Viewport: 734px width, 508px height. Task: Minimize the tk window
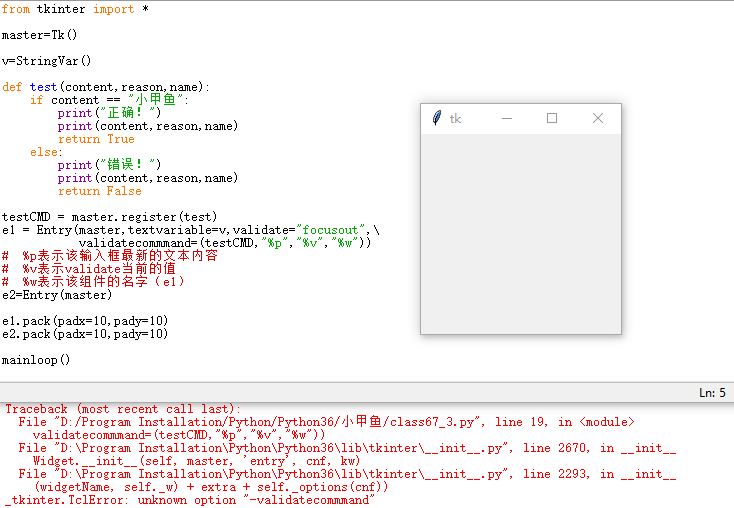click(x=506, y=118)
